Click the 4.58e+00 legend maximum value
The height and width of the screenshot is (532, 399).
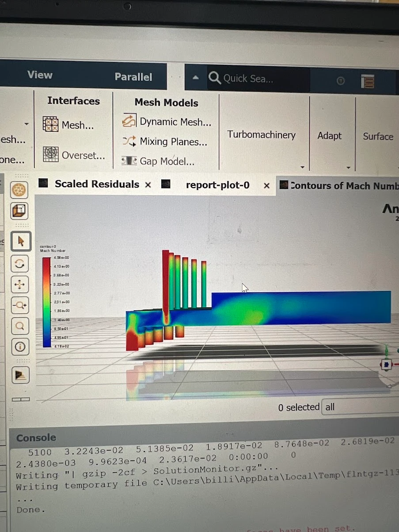pos(61,257)
